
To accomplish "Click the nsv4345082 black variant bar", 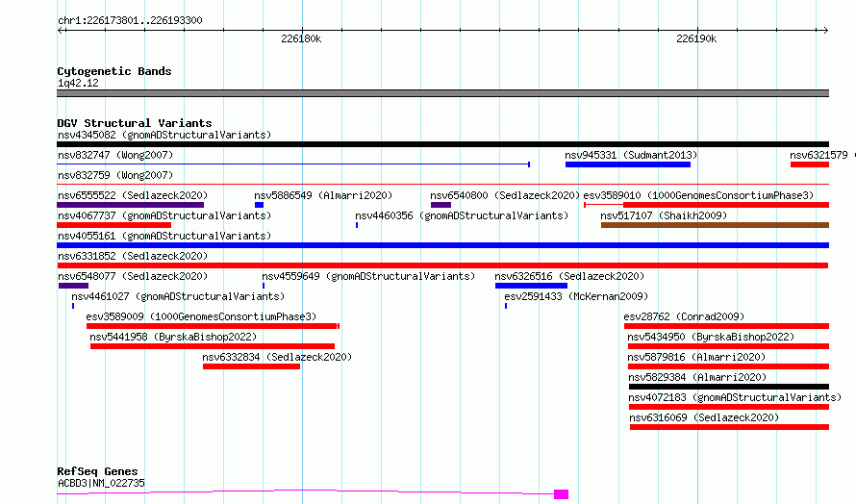I will (442, 144).
